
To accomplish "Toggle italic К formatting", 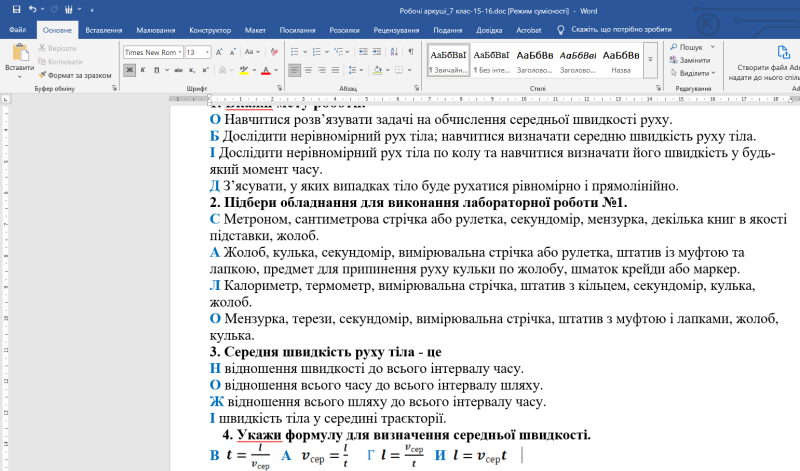I will coord(143,70).
